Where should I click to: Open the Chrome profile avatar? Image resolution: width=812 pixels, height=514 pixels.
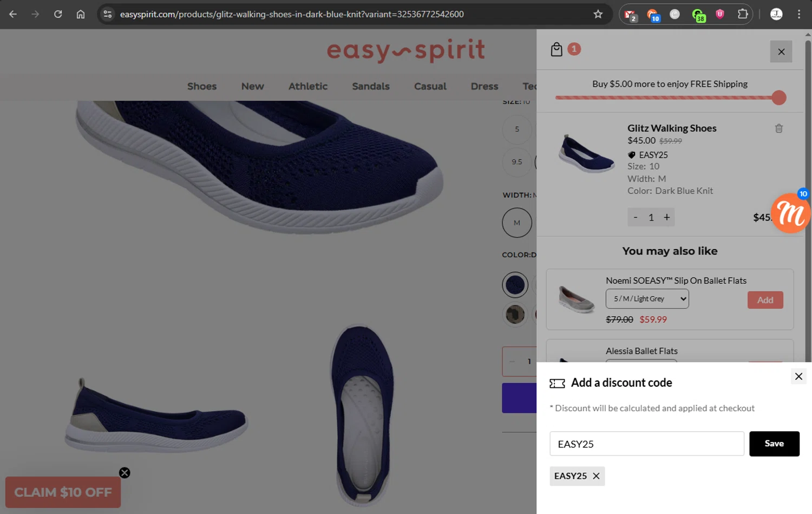coord(776,14)
